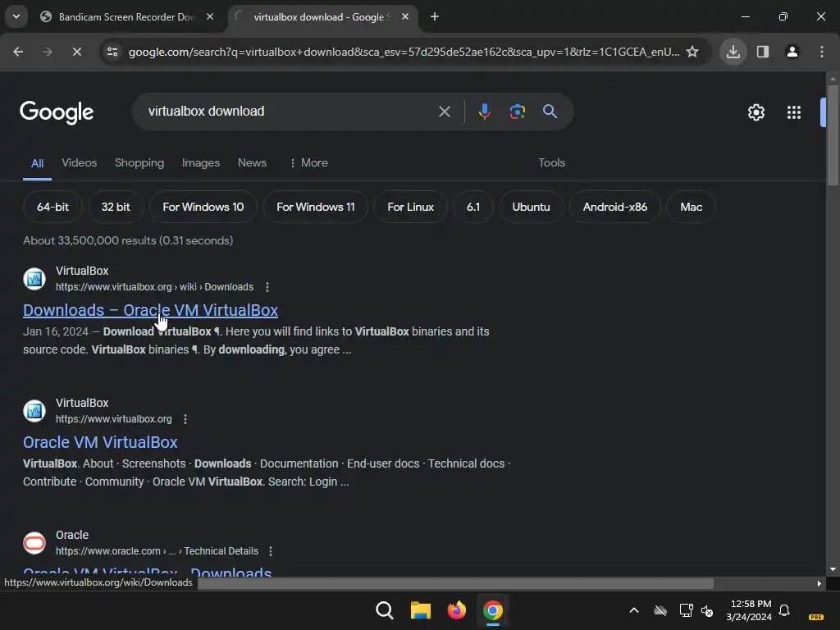Apply the For Windows 11 chip

(x=315, y=207)
